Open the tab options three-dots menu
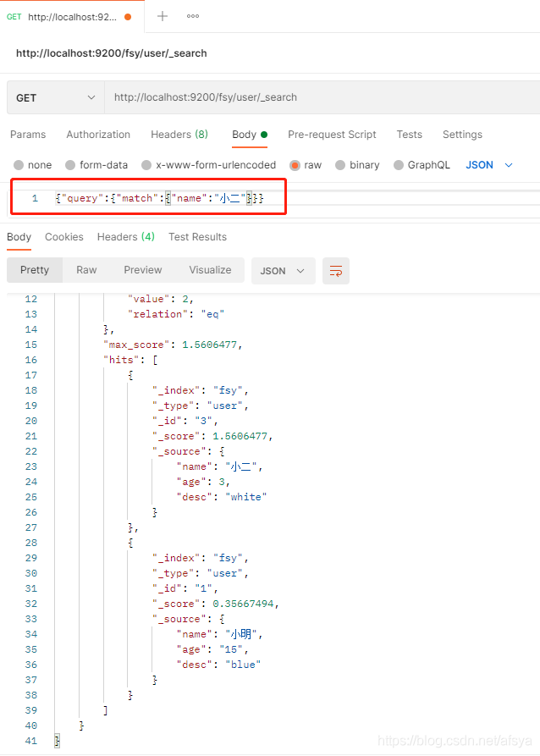This screenshot has width=540, height=756. tap(193, 16)
